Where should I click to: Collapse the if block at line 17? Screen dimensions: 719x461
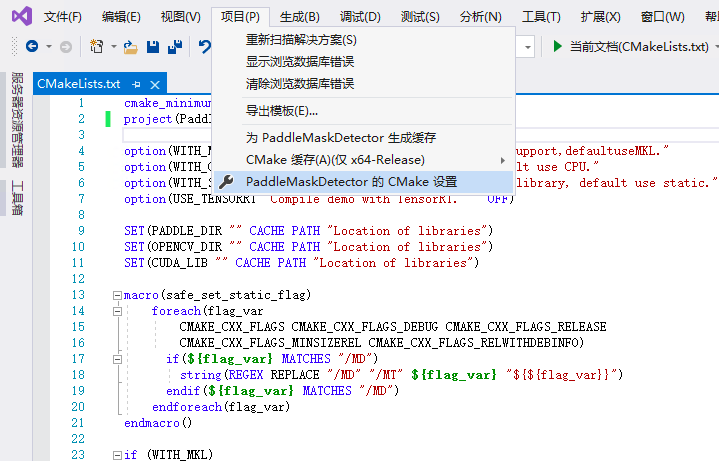[117, 359]
